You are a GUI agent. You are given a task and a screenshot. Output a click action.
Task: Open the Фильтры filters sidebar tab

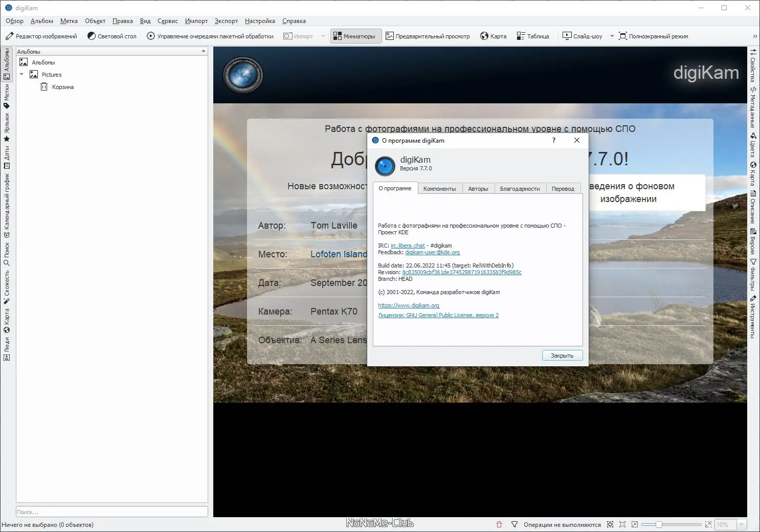(753, 275)
